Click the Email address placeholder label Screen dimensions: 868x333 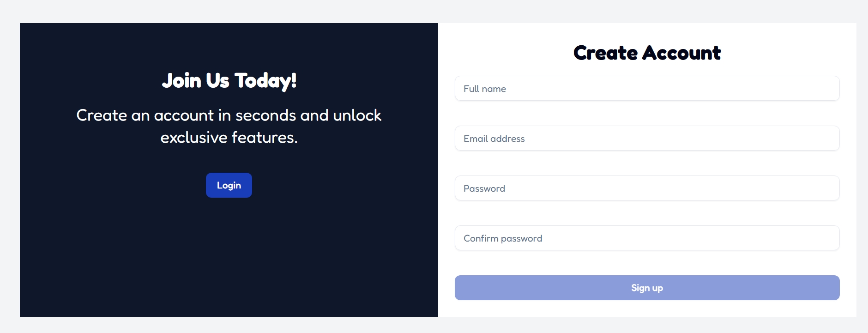(x=494, y=139)
